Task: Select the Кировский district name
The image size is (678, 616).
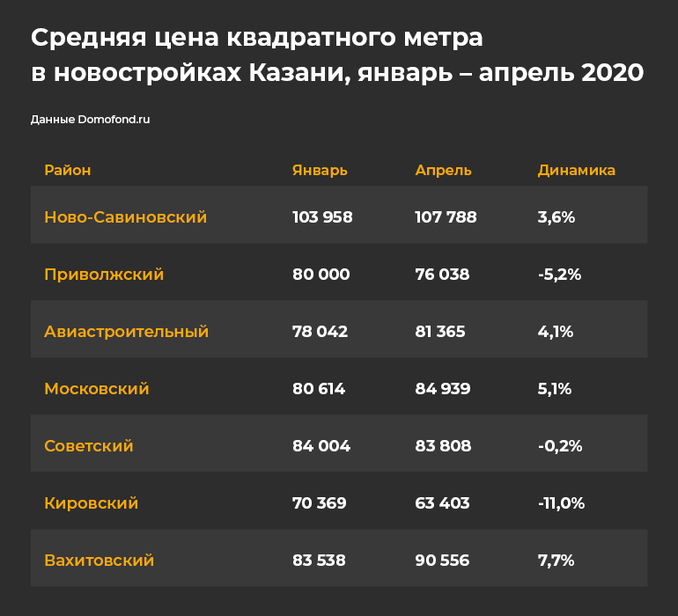Action: tap(92, 503)
